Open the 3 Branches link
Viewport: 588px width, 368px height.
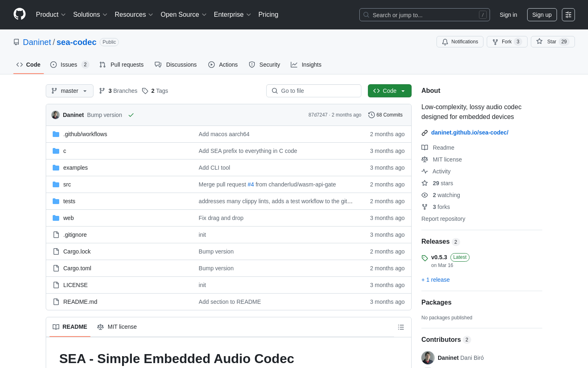(118, 91)
